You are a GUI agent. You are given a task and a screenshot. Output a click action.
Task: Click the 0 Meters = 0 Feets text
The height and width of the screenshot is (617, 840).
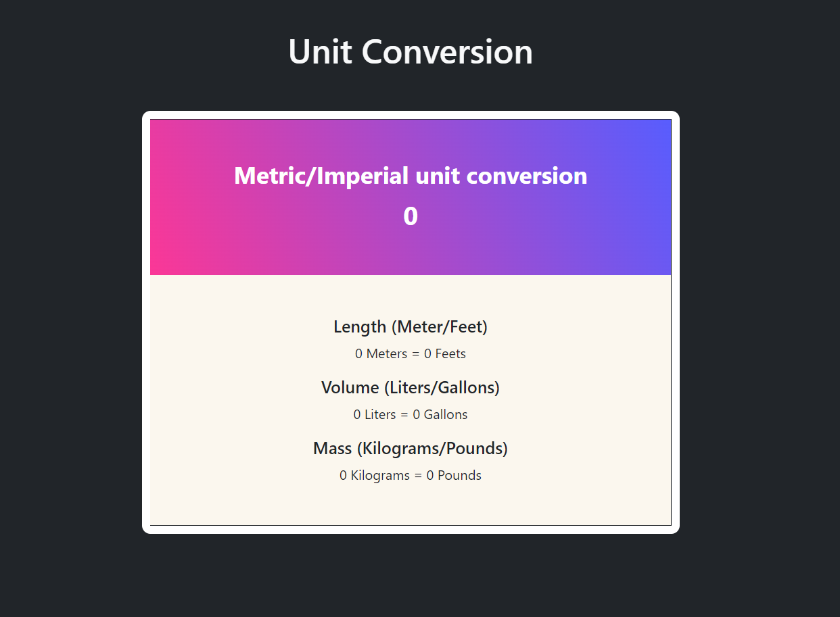point(410,353)
